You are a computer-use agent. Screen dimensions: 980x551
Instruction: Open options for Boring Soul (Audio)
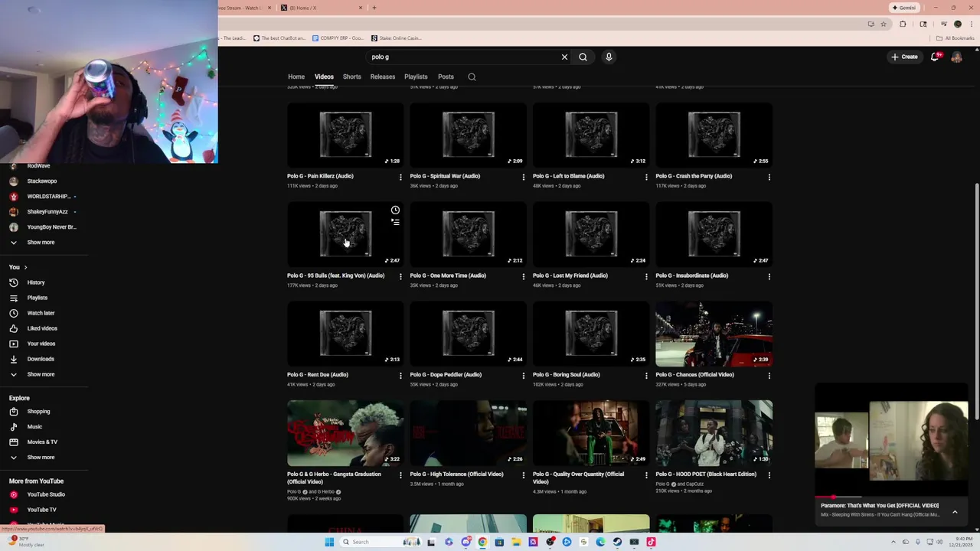pos(646,376)
